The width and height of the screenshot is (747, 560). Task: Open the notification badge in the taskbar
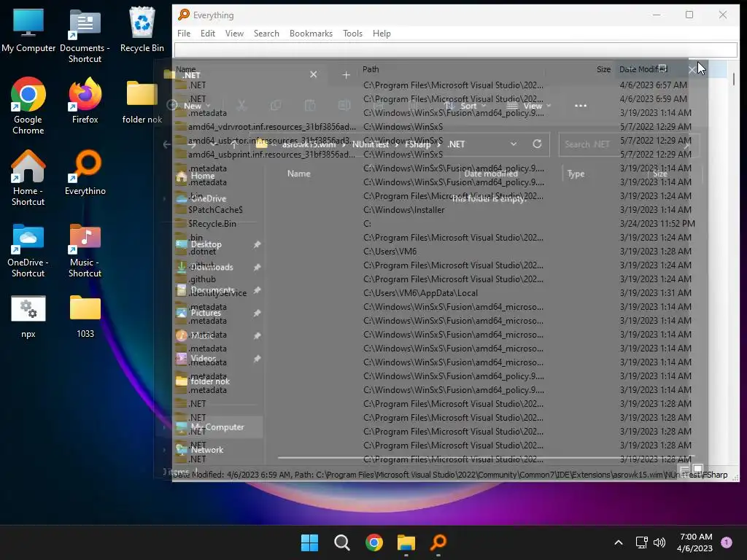[727, 542]
